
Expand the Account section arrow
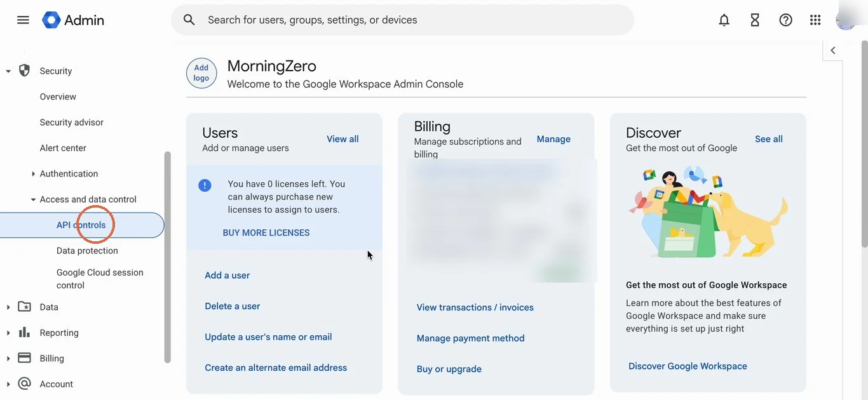tap(8, 384)
